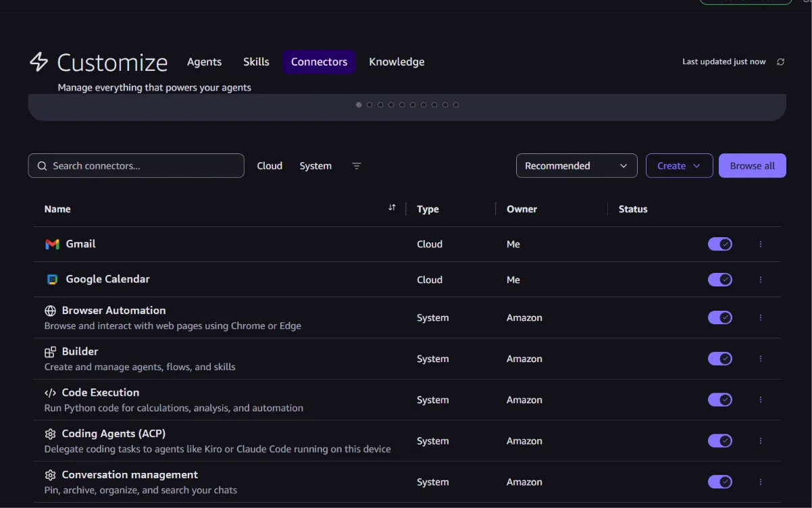
Task: Click the Conversation management gear icon
Action: click(x=50, y=475)
